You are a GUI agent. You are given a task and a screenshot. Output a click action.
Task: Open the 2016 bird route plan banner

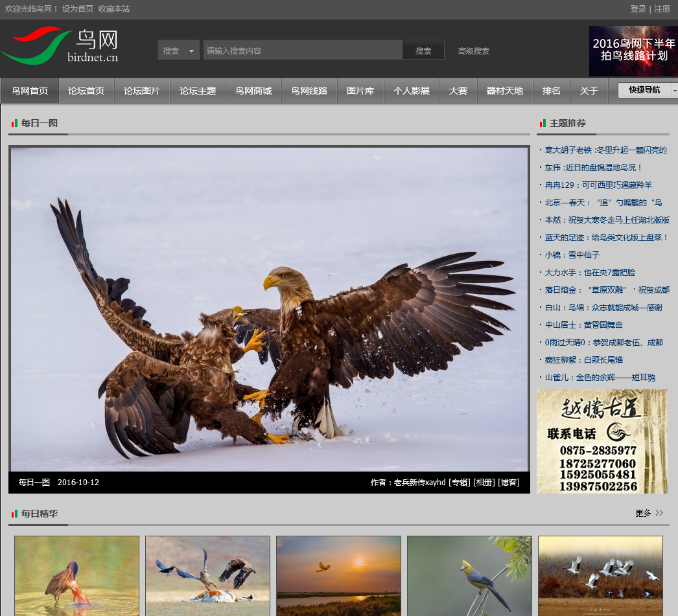[633, 51]
